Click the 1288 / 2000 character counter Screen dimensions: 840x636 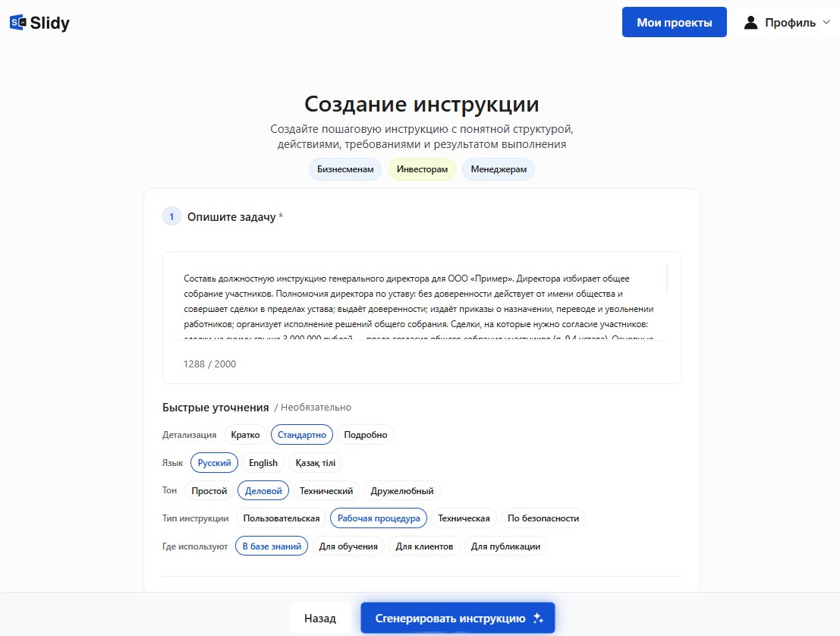coord(209,364)
